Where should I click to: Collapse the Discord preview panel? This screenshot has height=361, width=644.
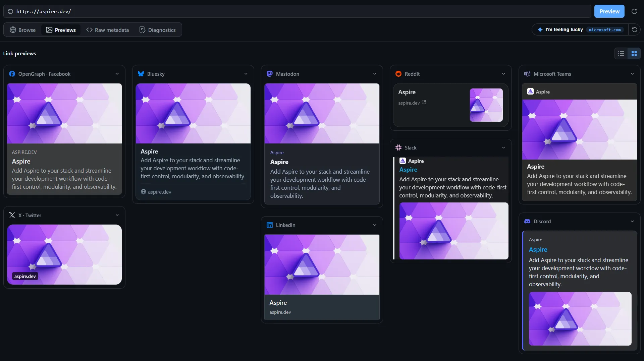[x=632, y=221]
